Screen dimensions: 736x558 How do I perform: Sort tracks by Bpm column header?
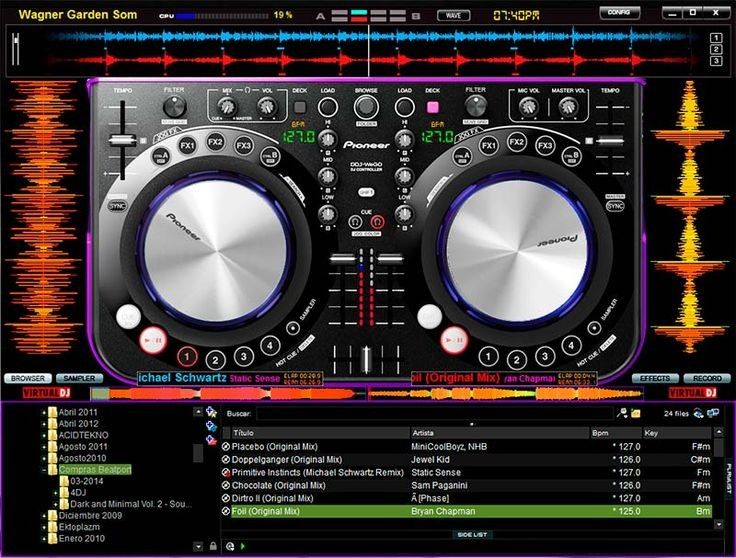click(615, 433)
